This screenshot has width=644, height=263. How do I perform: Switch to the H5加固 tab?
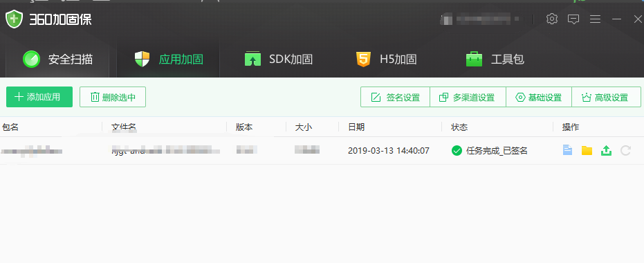(387, 60)
